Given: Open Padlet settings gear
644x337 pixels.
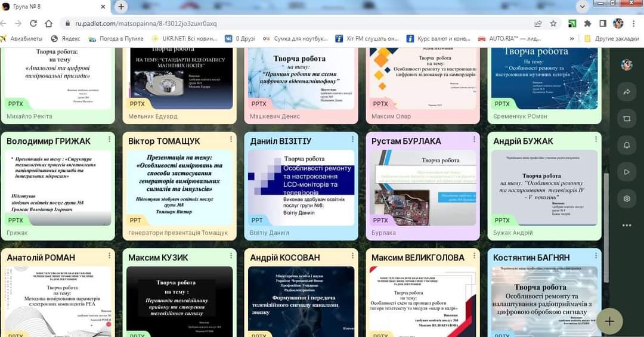Looking at the screenshot, I should [x=626, y=199].
